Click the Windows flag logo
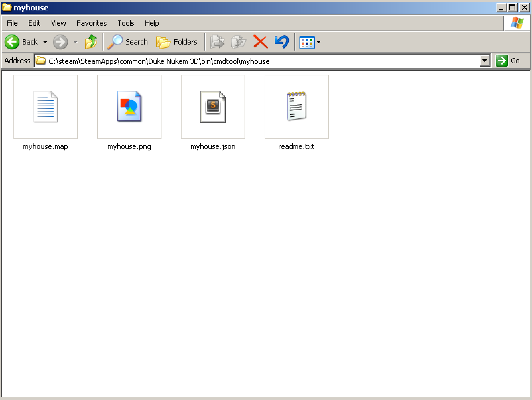This screenshot has width=532, height=400. point(517,23)
